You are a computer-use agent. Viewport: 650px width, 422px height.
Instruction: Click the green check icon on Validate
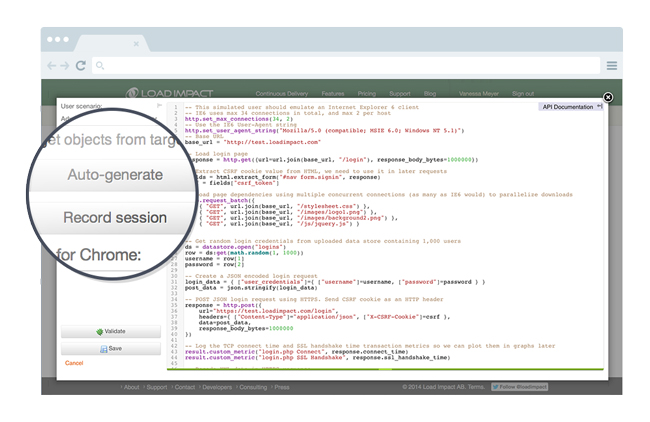(99, 332)
